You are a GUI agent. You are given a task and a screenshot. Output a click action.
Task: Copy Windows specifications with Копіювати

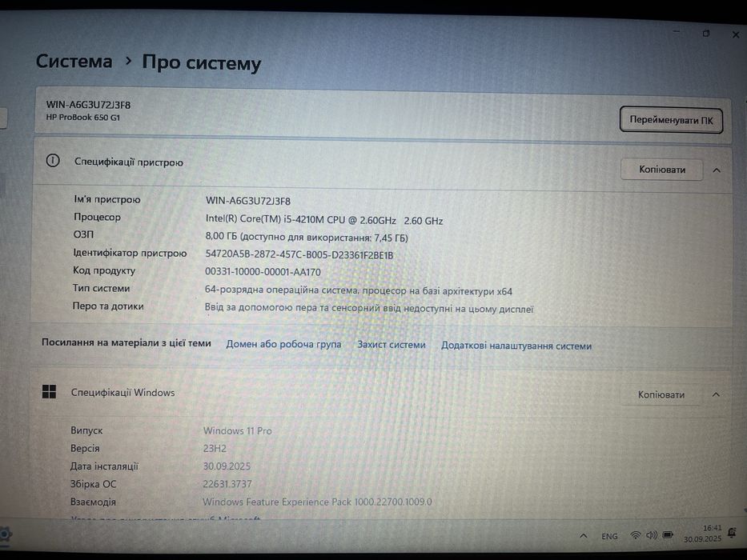[x=661, y=394]
